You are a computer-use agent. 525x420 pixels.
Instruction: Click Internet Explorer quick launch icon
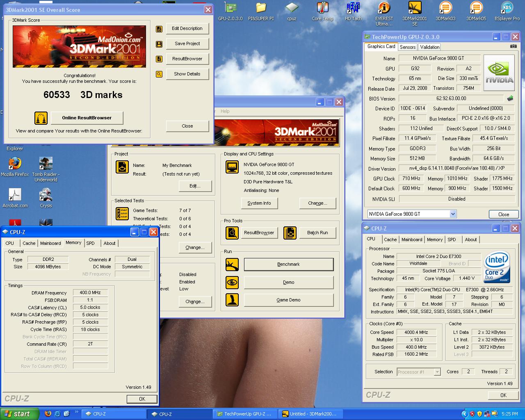57,414
